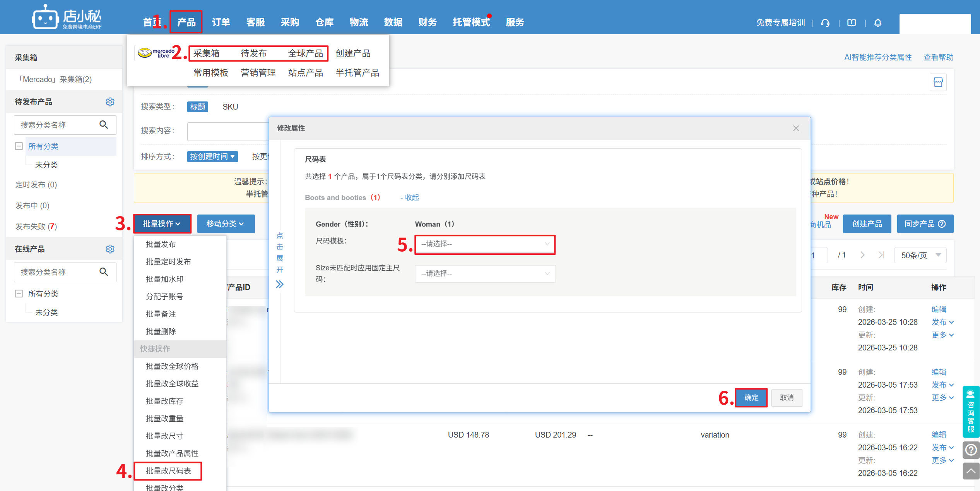Expand the 50条/页 page size dropdown

coord(920,255)
